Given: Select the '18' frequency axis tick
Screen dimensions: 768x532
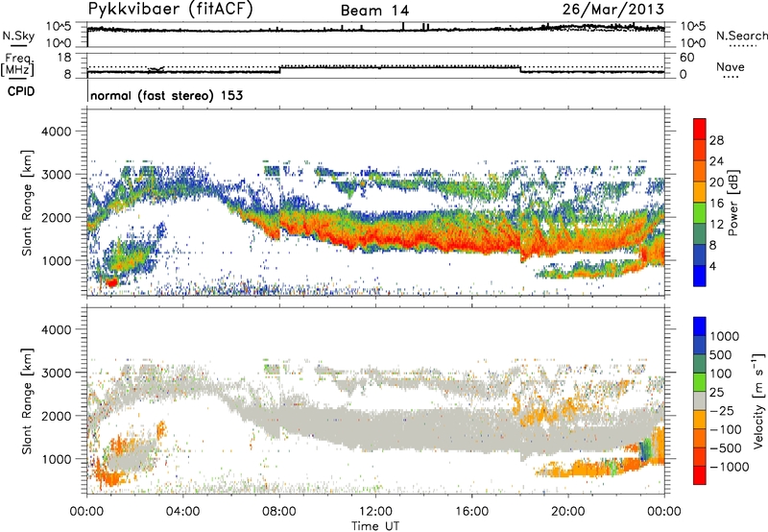Looking at the screenshot, I should click(x=64, y=58).
